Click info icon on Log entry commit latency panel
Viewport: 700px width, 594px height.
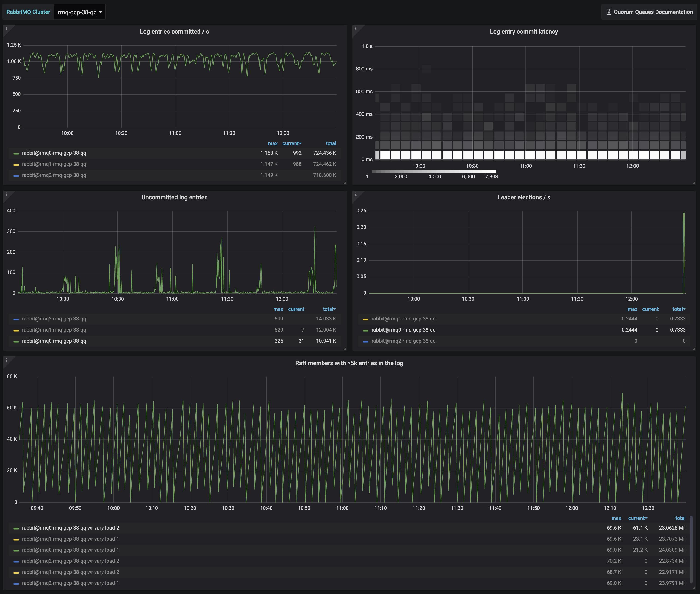click(x=356, y=29)
